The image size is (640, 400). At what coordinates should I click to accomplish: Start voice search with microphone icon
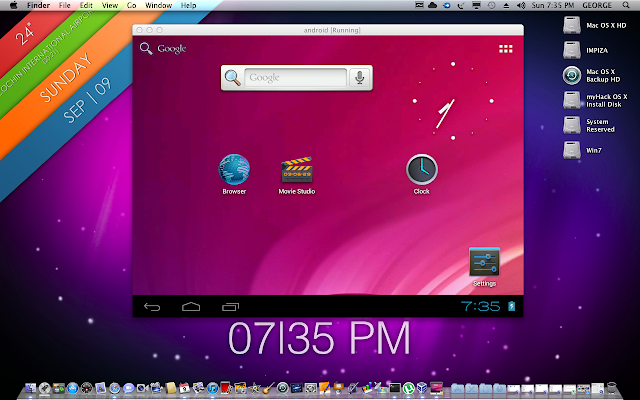pos(360,78)
